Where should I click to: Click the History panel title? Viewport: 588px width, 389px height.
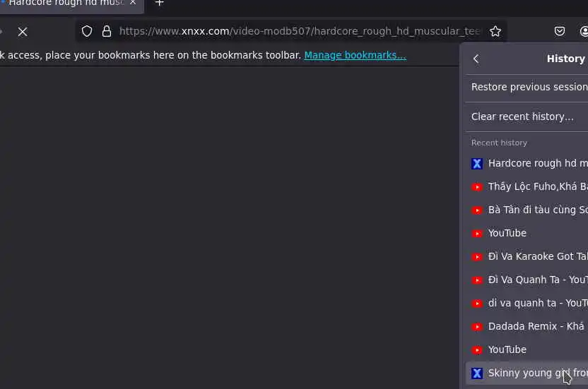click(x=565, y=59)
